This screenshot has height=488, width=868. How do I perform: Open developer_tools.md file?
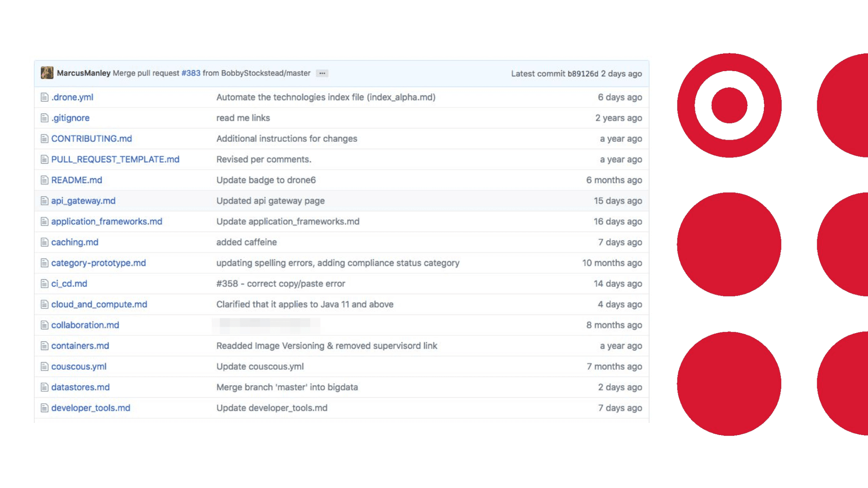[x=91, y=408]
